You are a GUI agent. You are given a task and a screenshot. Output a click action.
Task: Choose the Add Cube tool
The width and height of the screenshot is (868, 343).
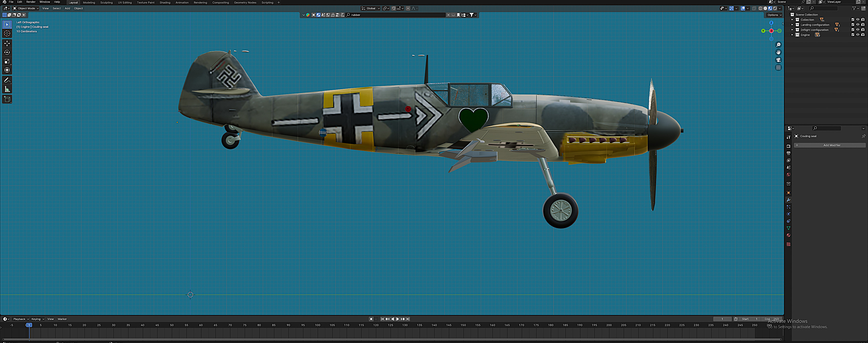(x=7, y=99)
